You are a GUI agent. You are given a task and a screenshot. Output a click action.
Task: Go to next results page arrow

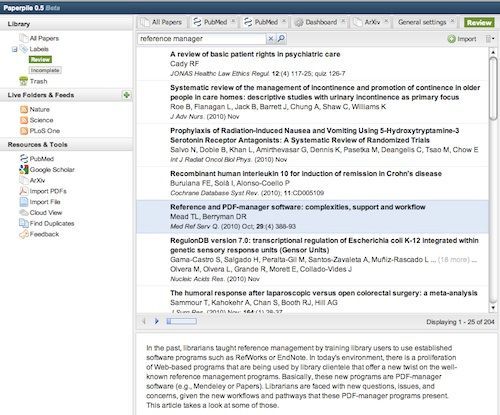click(x=156, y=321)
